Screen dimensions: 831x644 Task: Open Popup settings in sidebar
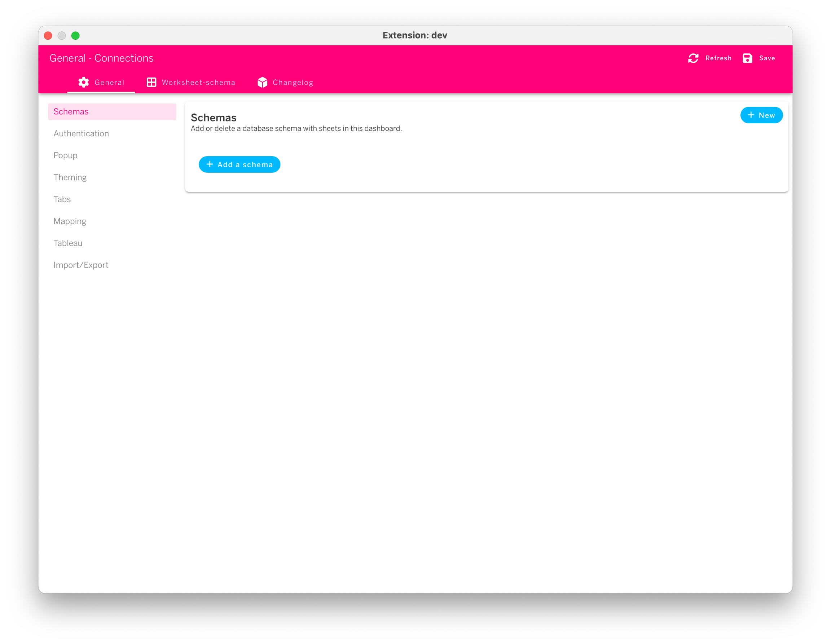(65, 155)
